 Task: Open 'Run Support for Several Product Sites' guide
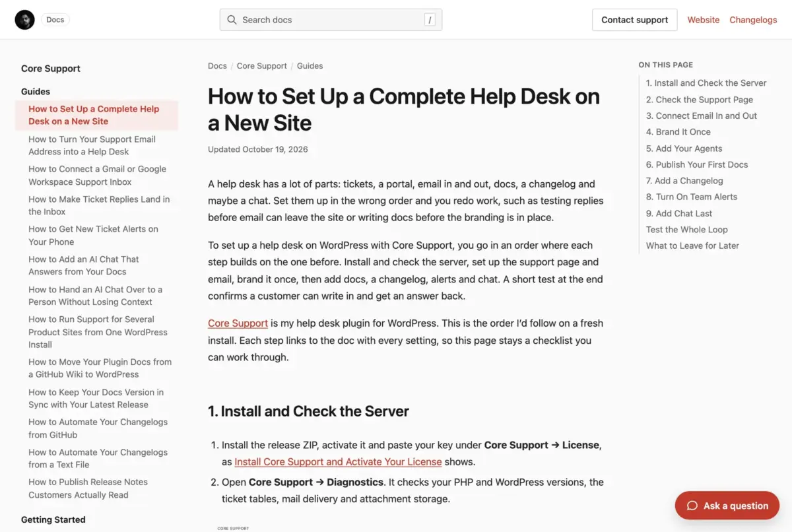point(96,332)
